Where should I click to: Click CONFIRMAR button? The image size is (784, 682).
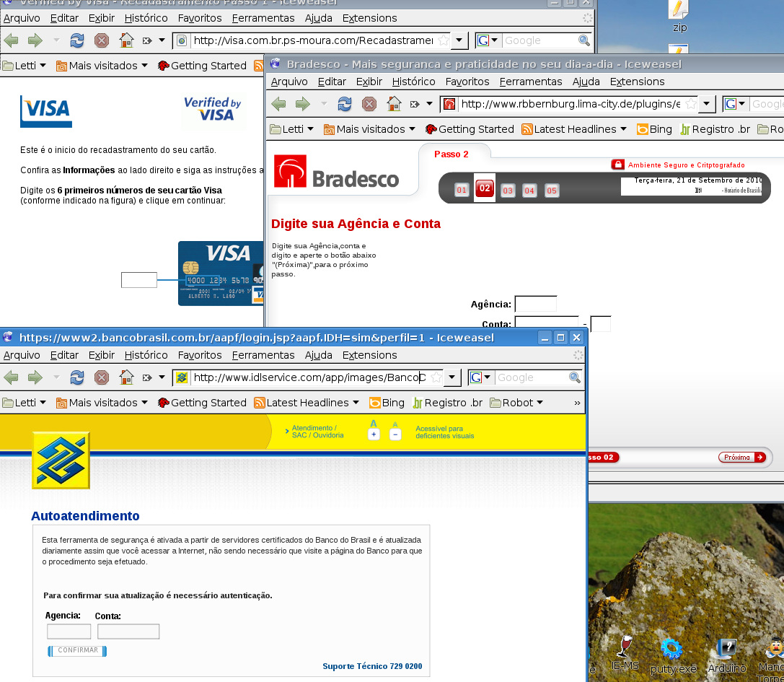(77, 650)
